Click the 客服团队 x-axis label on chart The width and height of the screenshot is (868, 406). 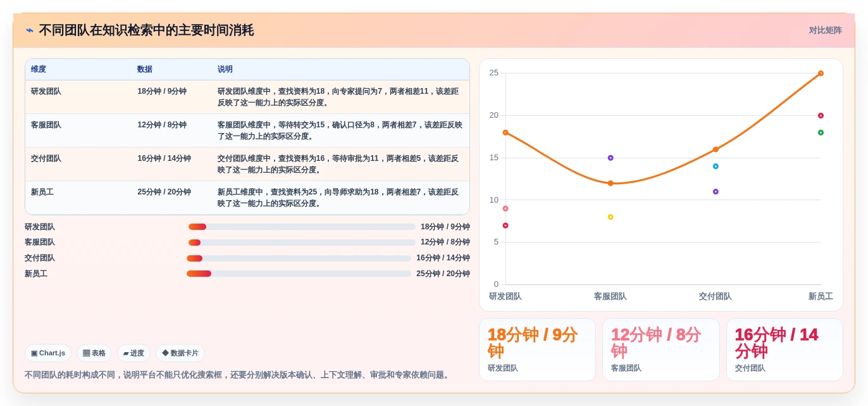point(611,296)
